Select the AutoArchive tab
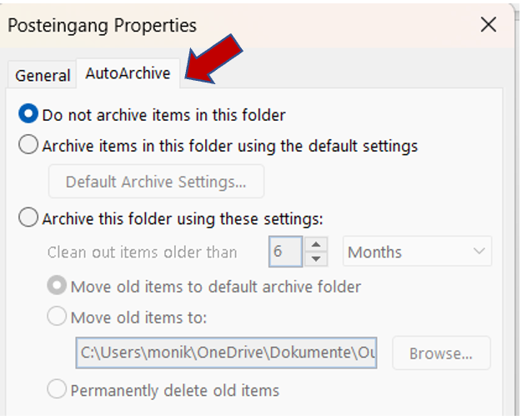The width and height of the screenshot is (522, 420). click(x=128, y=73)
